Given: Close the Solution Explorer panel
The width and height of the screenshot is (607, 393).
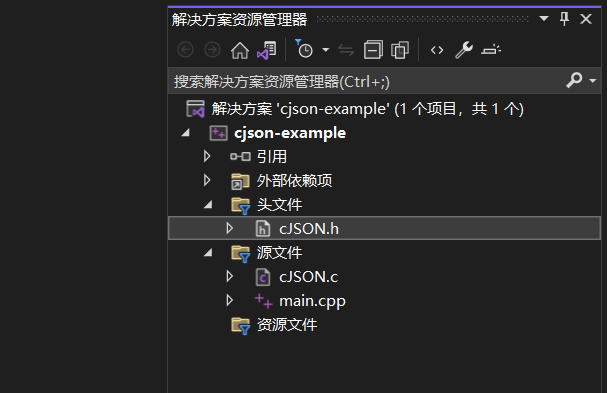Looking at the screenshot, I should (x=586, y=19).
